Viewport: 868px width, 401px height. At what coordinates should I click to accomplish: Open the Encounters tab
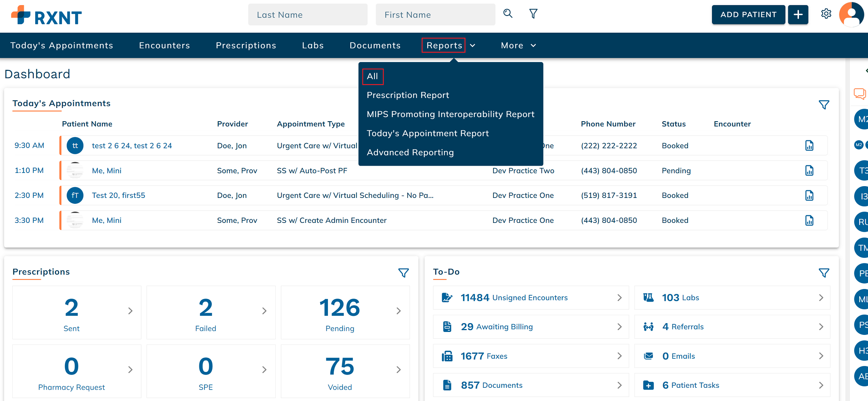[164, 45]
